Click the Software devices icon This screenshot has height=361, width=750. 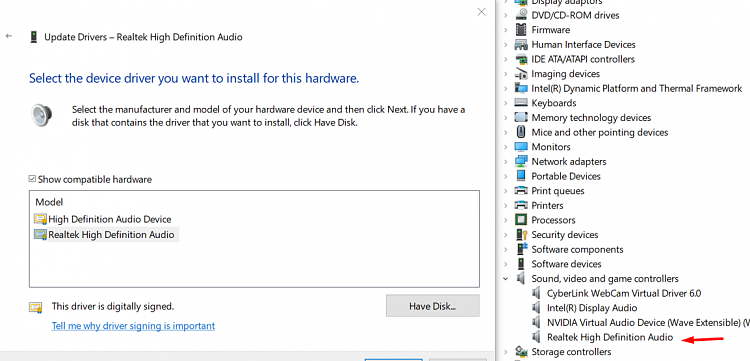(x=521, y=264)
